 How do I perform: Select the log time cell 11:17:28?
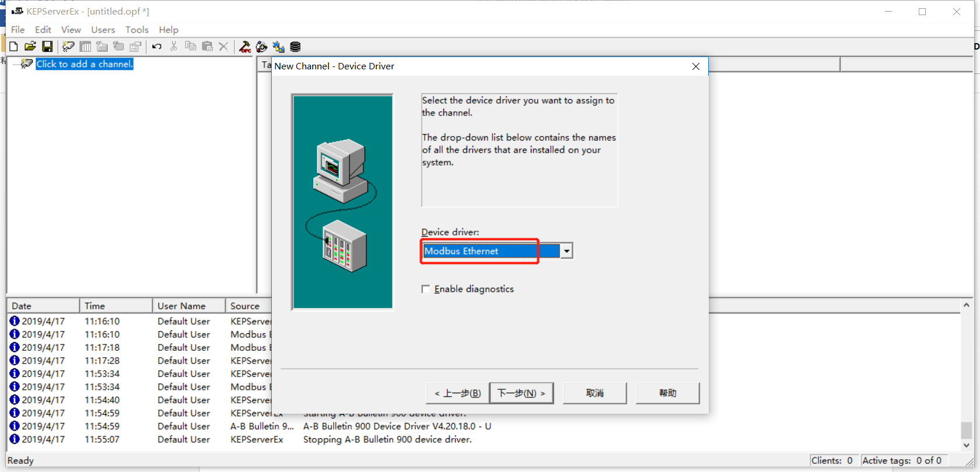(x=102, y=361)
